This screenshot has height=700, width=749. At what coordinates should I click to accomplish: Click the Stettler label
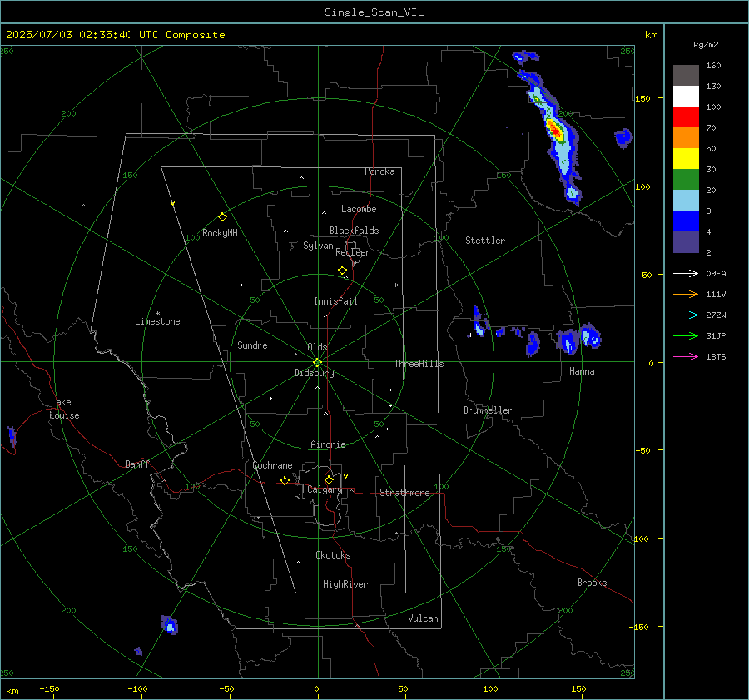tap(485, 241)
